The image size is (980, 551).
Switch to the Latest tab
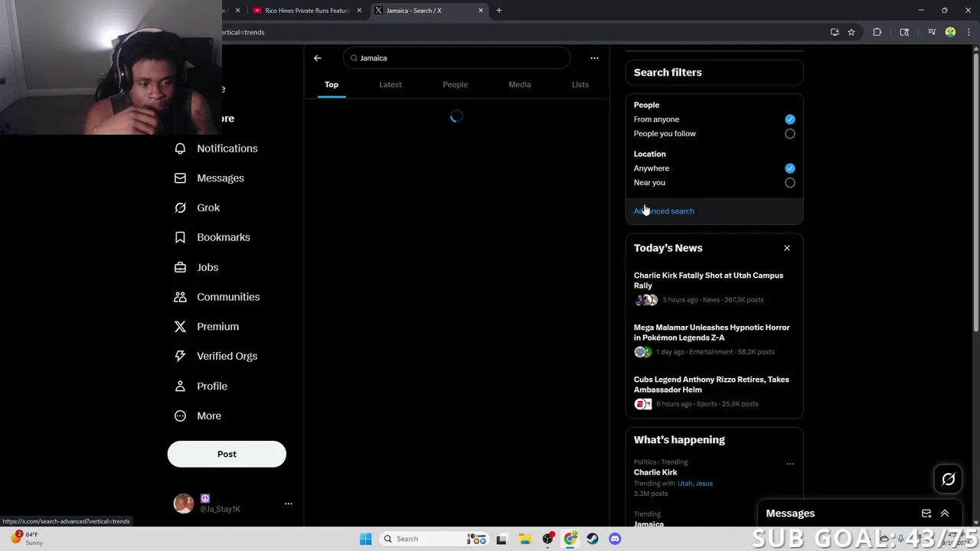[x=390, y=84]
